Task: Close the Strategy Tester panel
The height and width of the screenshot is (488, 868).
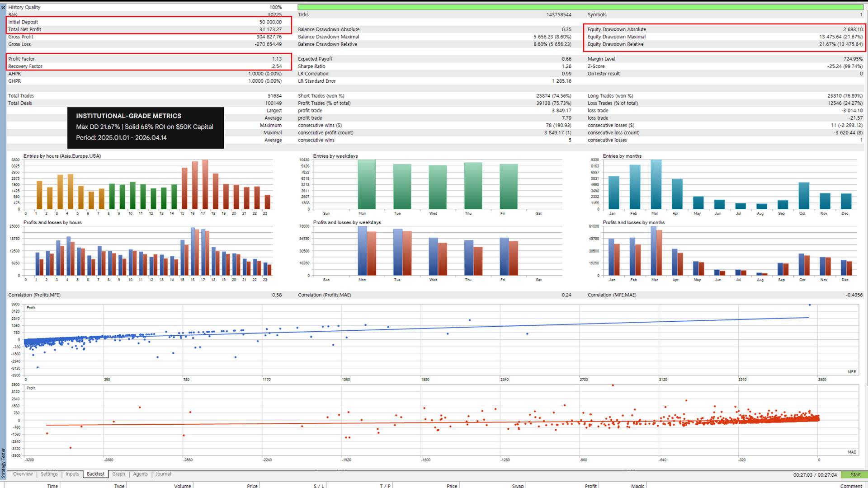Action: pos(3,7)
